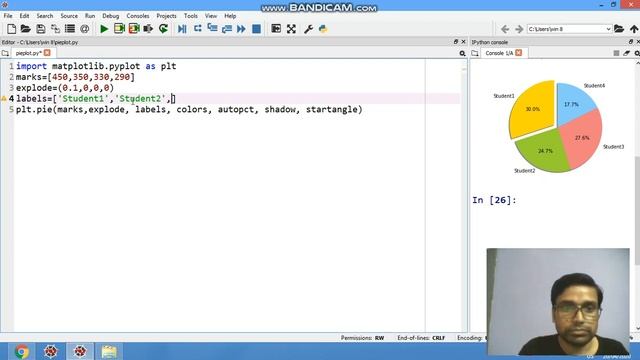Click End-of-lines CRLF status entry
This screenshot has height=360, width=640.
421,338
